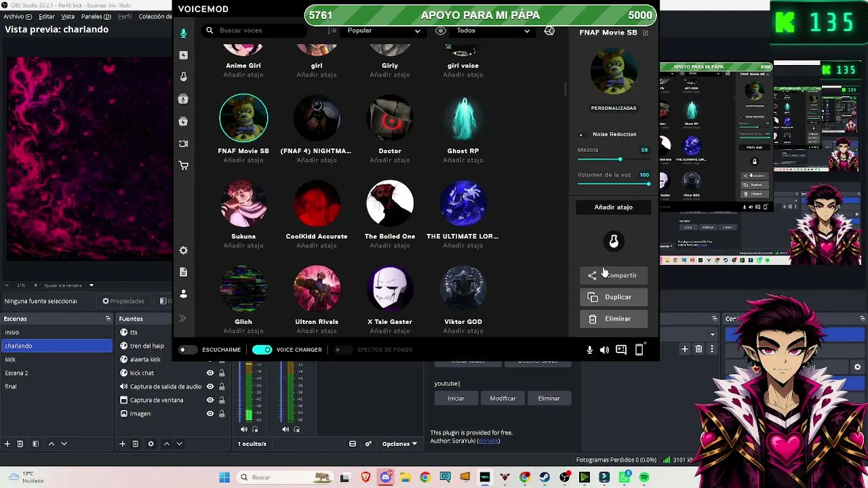Open audio mixer advanced settings gears icon
The image size is (868, 488).
[x=368, y=444]
